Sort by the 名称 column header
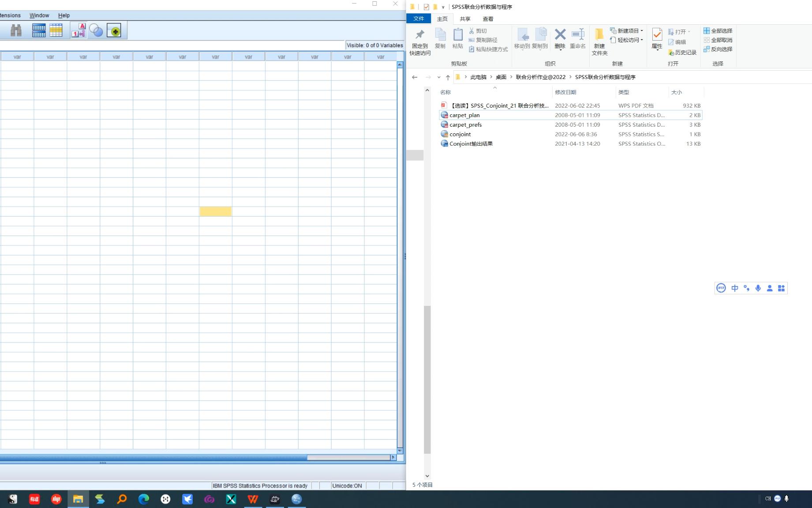812x508 pixels. [495, 92]
